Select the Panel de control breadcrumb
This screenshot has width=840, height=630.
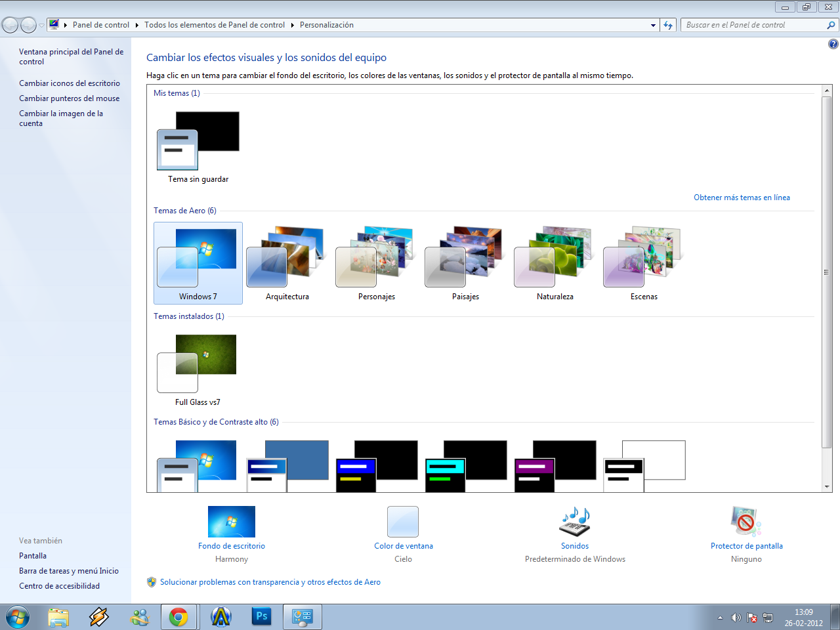101,25
